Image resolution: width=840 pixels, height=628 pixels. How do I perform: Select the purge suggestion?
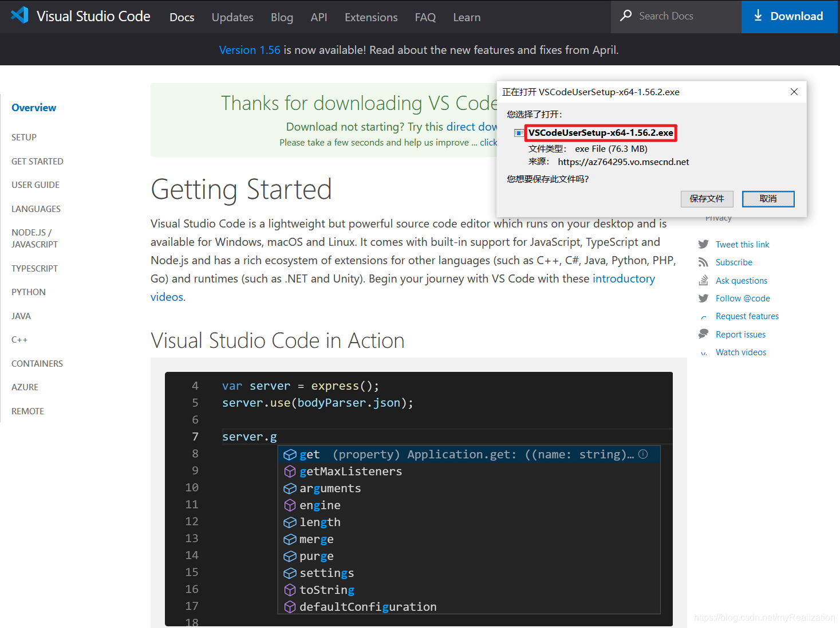point(469,556)
